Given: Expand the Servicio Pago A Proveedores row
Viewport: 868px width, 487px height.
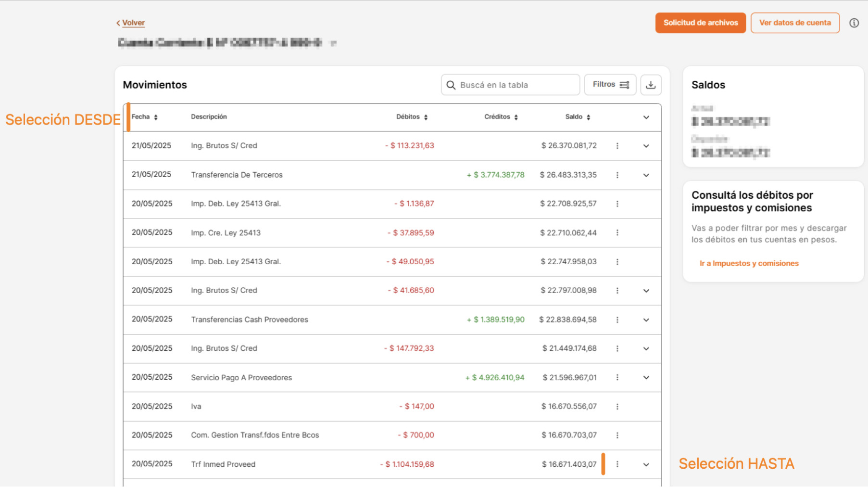Looking at the screenshot, I should 646,378.
